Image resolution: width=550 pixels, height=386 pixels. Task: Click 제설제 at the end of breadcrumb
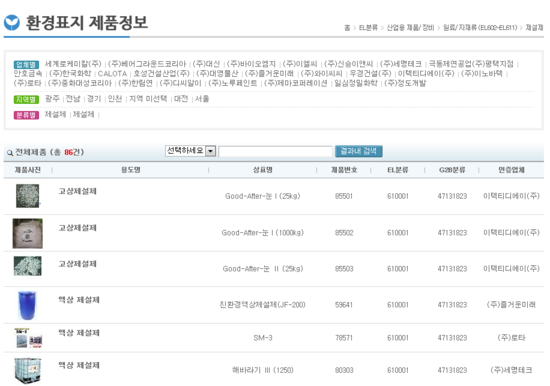point(534,27)
